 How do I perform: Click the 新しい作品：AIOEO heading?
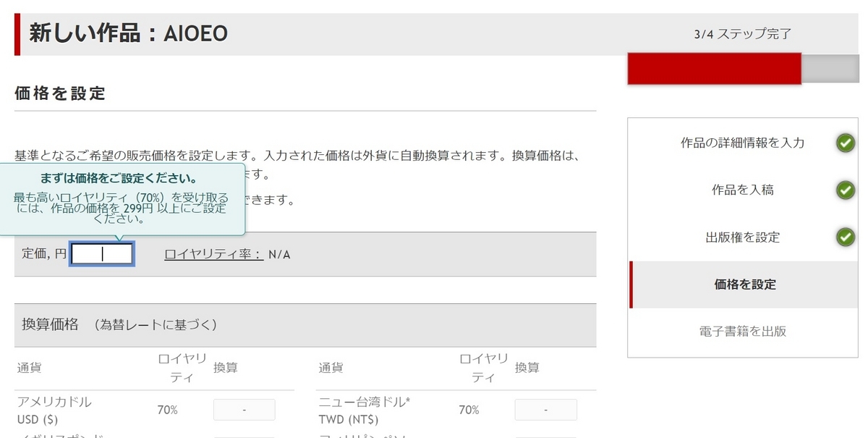click(x=128, y=33)
